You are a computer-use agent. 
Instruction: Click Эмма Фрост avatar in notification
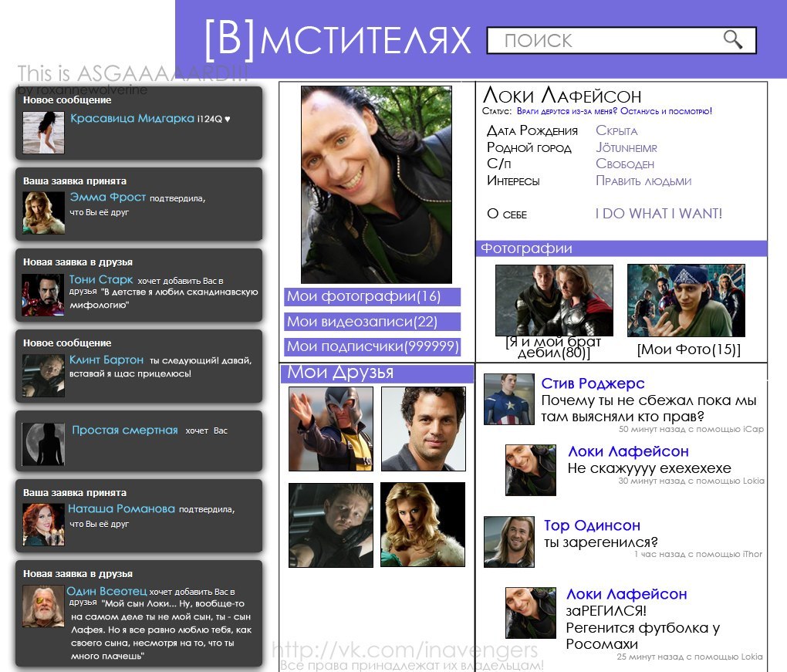[x=42, y=212]
